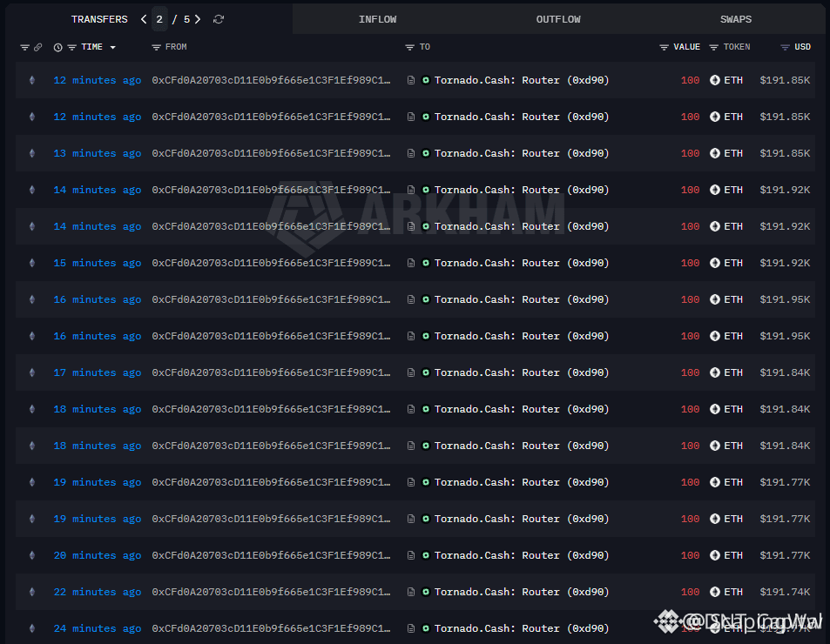Screen dimensions: 830x644
Task: Open the USD column filter
Action: tap(785, 48)
